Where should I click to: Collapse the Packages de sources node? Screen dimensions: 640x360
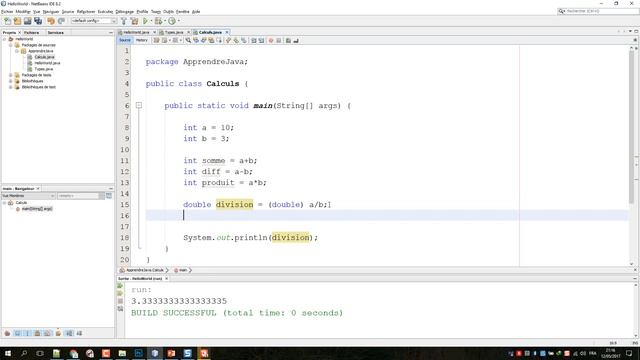11,45
